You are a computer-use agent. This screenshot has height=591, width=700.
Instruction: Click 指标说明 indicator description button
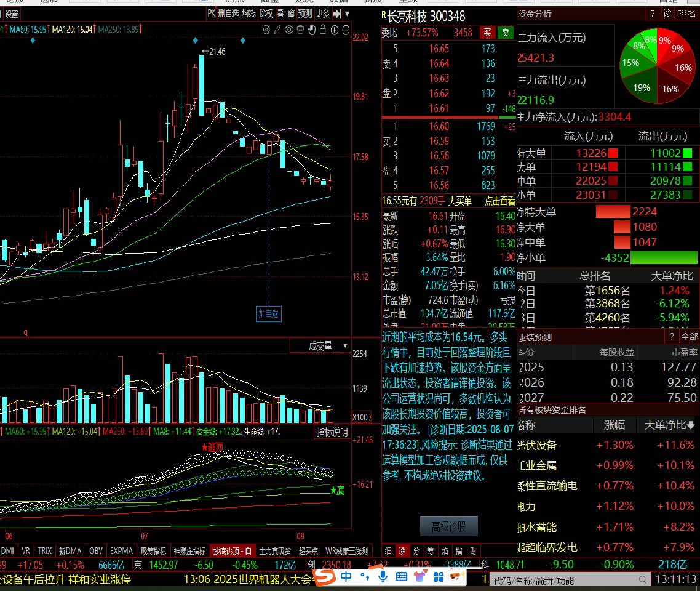[332, 432]
